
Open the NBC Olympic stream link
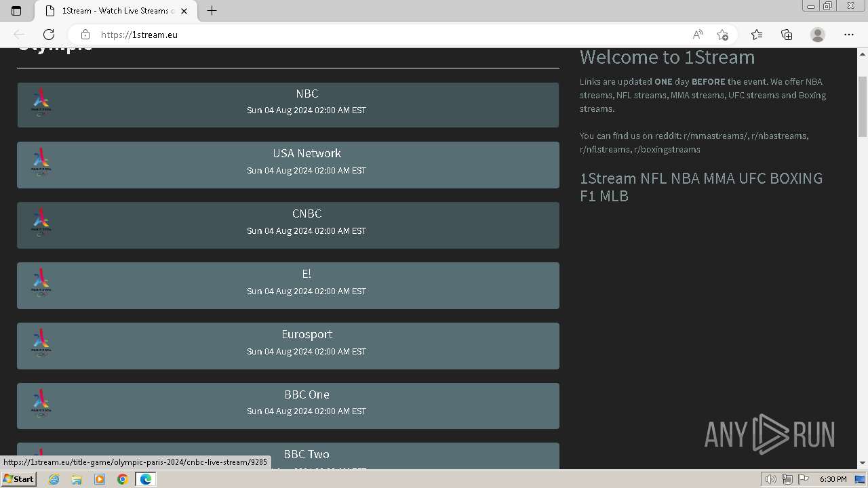coord(288,105)
